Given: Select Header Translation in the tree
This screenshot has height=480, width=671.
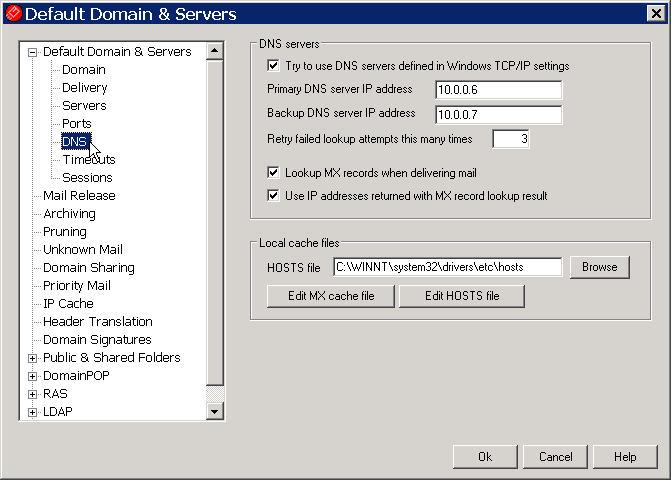Looking at the screenshot, I should [98, 321].
